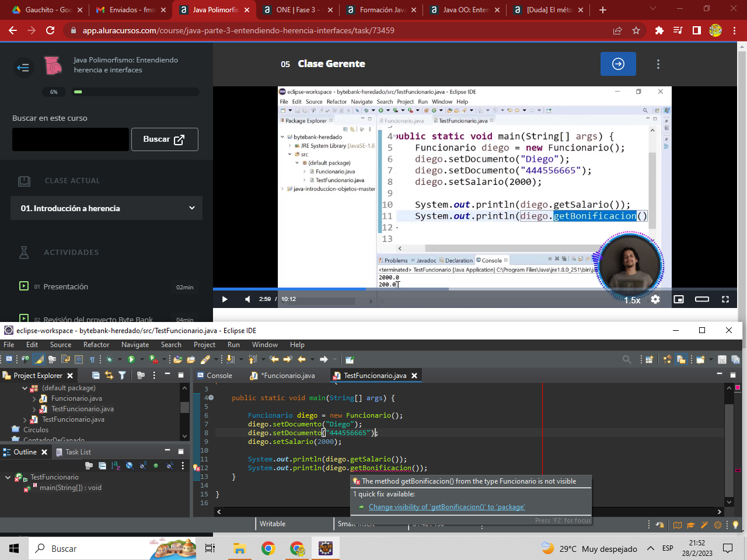Open the new perspective dropdown arrow in Eclipse toolbar
Image resolution: width=747 pixels, height=560 pixels.
(x=711, y=359)
